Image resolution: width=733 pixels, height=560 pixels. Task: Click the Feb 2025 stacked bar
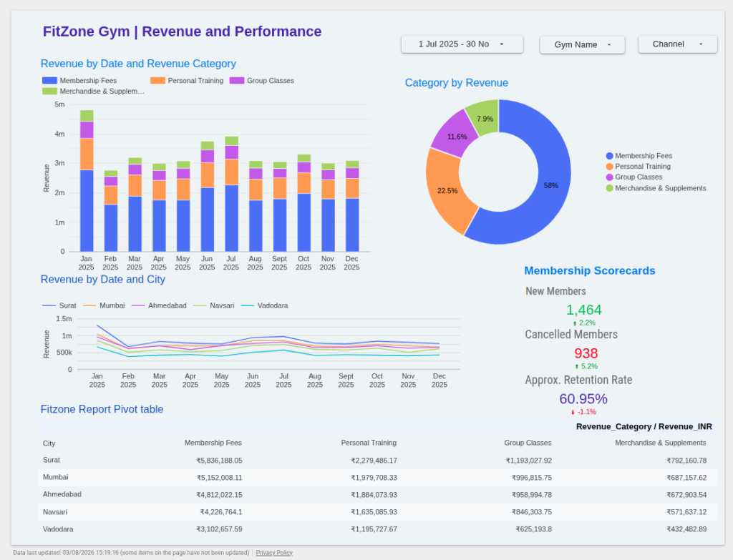tap(111, 211)
